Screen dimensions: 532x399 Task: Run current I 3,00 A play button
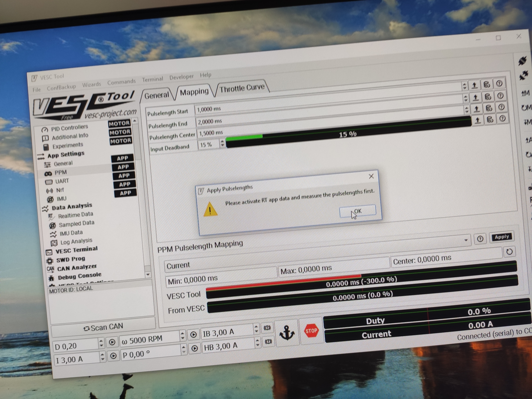point(113,356)
